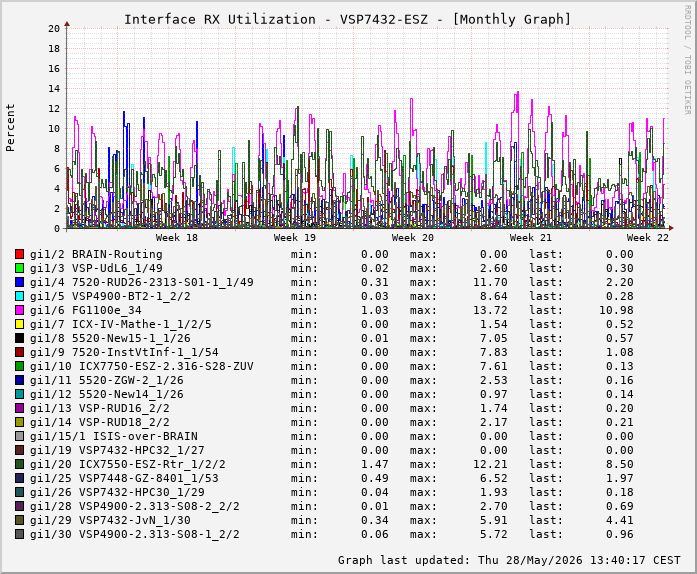Screen dimensions: 697x574
Task: Click the legend label gi1/3 VSP-UdL6_1/49
Action: coord(96,269)
